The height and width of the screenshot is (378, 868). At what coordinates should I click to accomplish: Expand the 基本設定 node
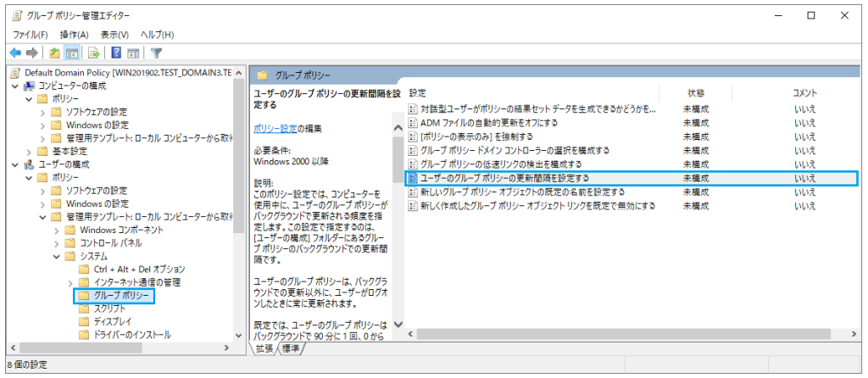28,151
